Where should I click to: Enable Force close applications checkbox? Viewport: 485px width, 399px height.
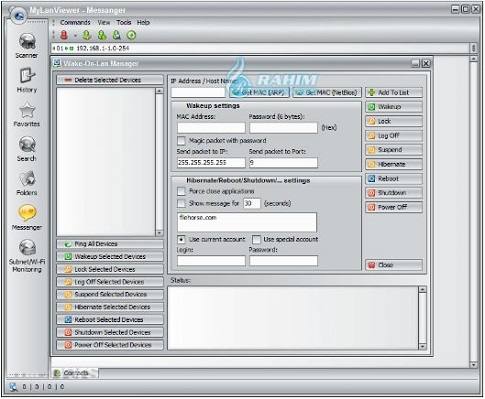point(181,191)
